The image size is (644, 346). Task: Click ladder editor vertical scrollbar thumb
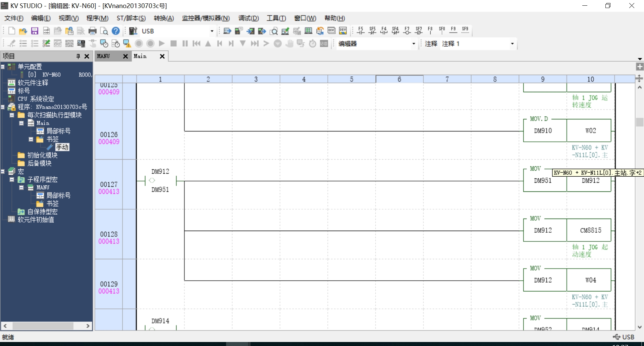point(640,122)
